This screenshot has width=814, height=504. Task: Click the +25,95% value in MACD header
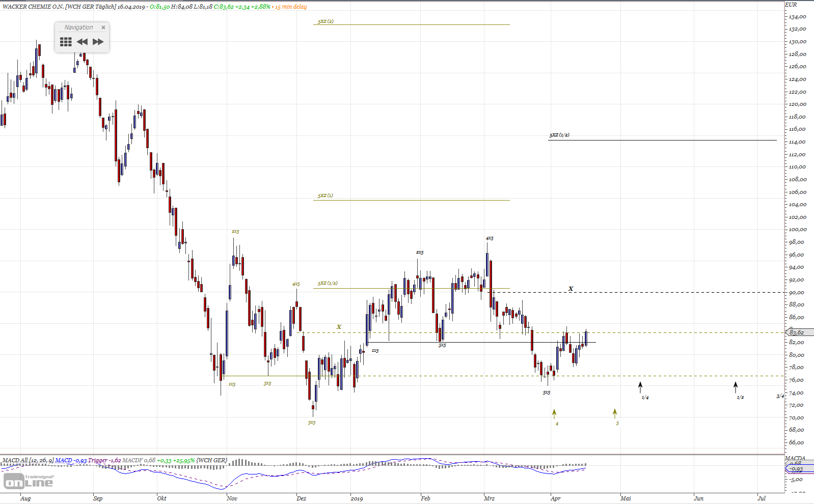coord(184,460)
